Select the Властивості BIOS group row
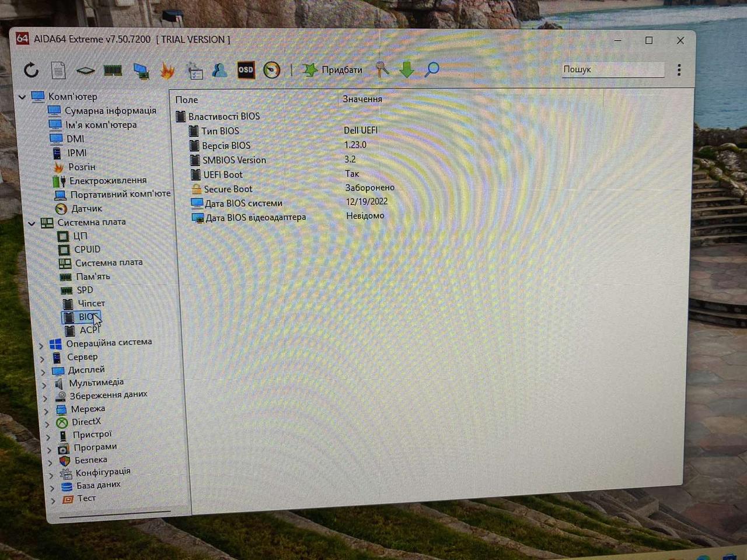This screenshot has height=560, width=747. (224, 116)
